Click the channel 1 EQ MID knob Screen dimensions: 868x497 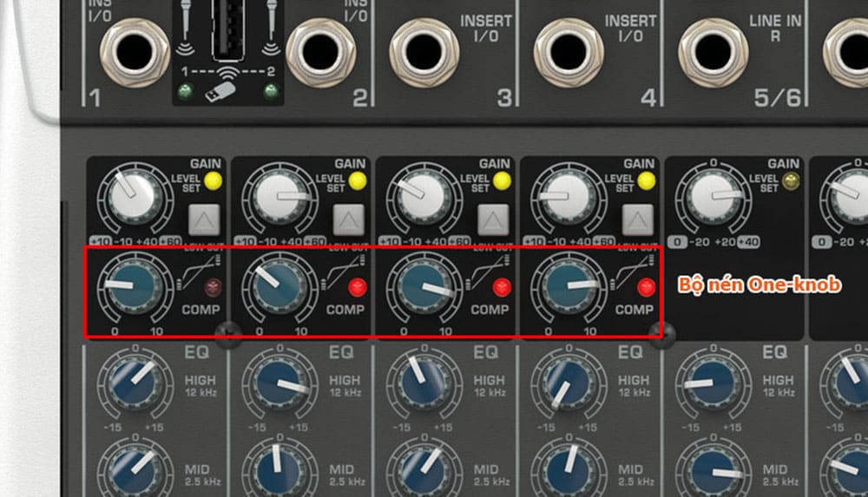click(135, 470)
